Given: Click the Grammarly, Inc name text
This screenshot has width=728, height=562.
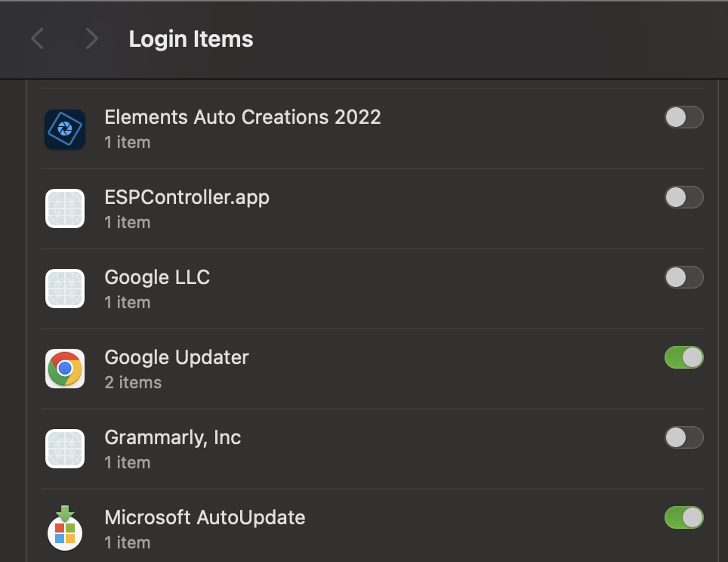Looking at the screenshot, I should (x=173, y=437).
